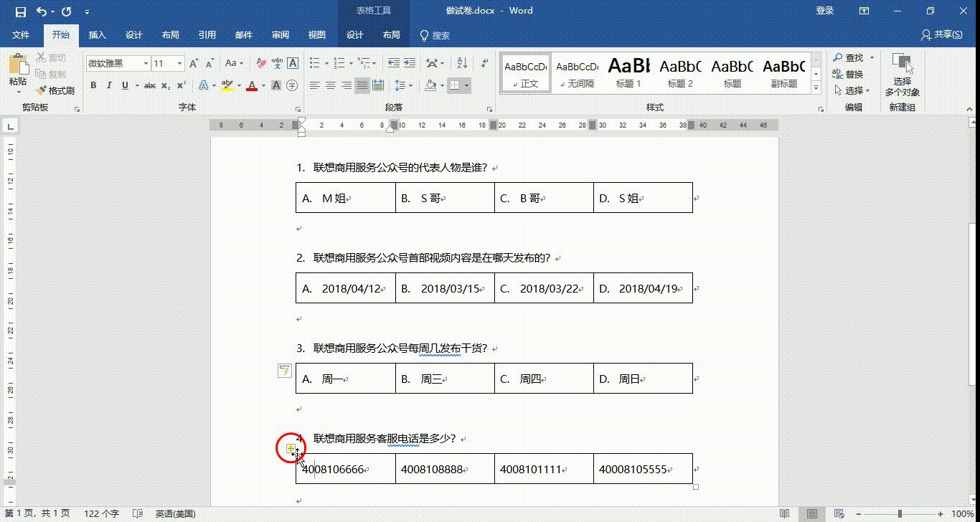Open the font size dropdown

(x=179, y=63)
